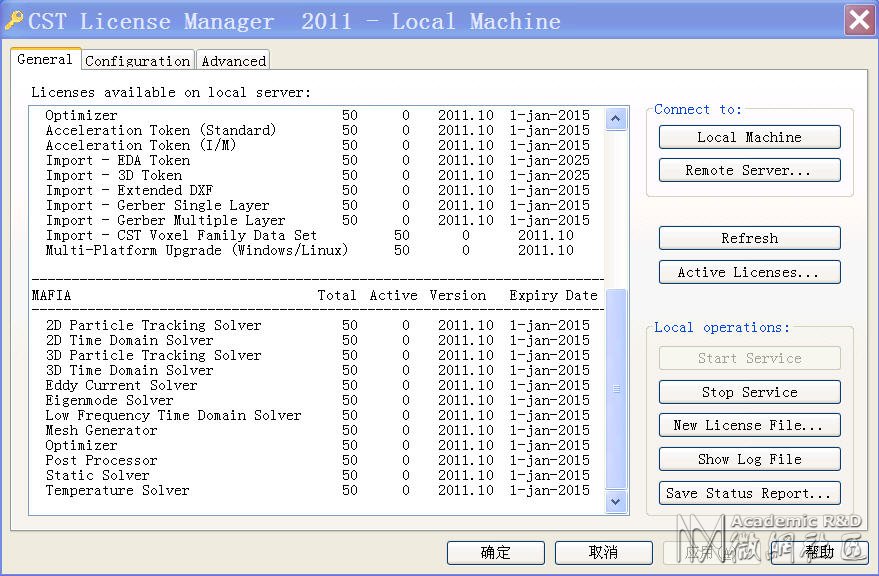
Task: Open the Configuration tab
Action: (x=138, y=61)
